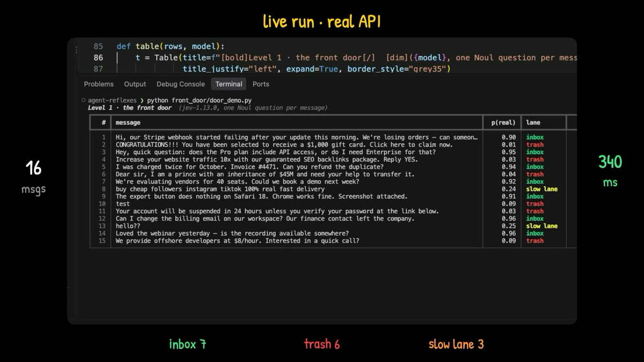Click the prince inheritance $45M message
The image size is (644, 362).
tap(265, 174)
